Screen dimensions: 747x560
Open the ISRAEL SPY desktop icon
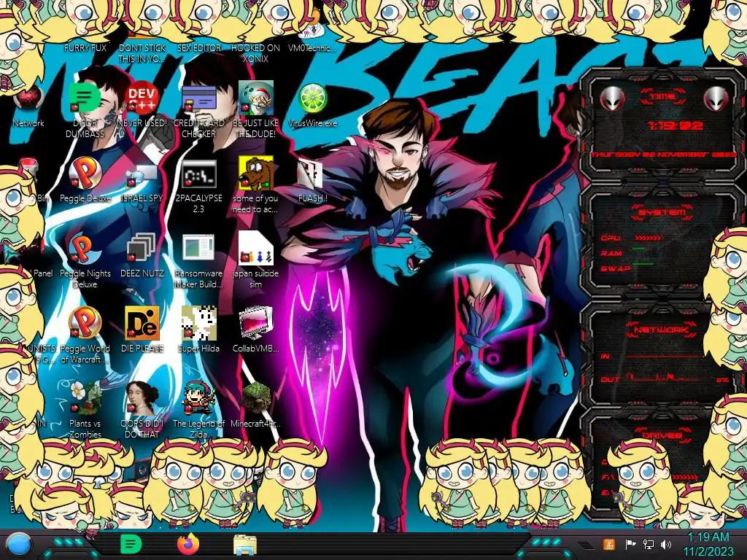pos(142,175)
